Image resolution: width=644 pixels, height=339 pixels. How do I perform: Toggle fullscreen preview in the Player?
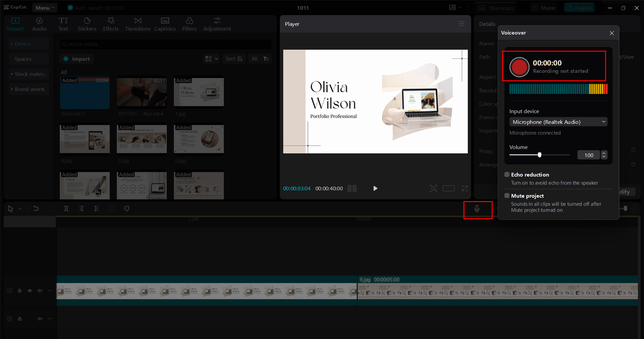click(x=464, y=188)
